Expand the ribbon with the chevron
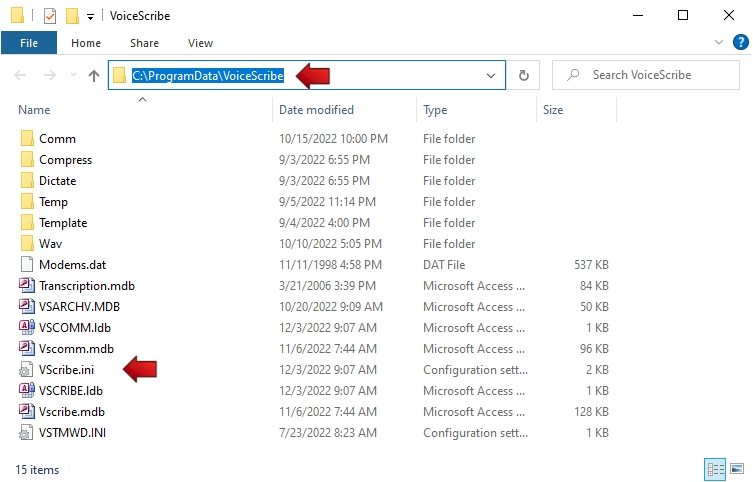753x482 pixels. (x=719, y=42)
